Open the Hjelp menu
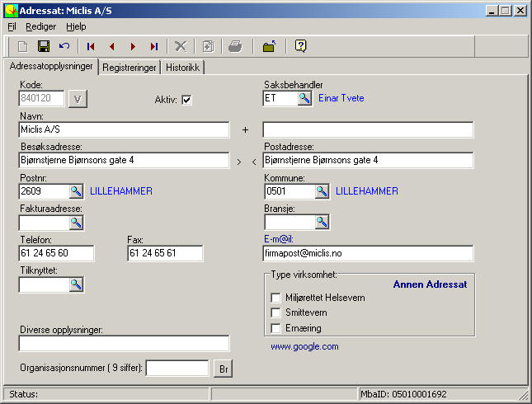The image size is (532, 404). coord(76,26)
